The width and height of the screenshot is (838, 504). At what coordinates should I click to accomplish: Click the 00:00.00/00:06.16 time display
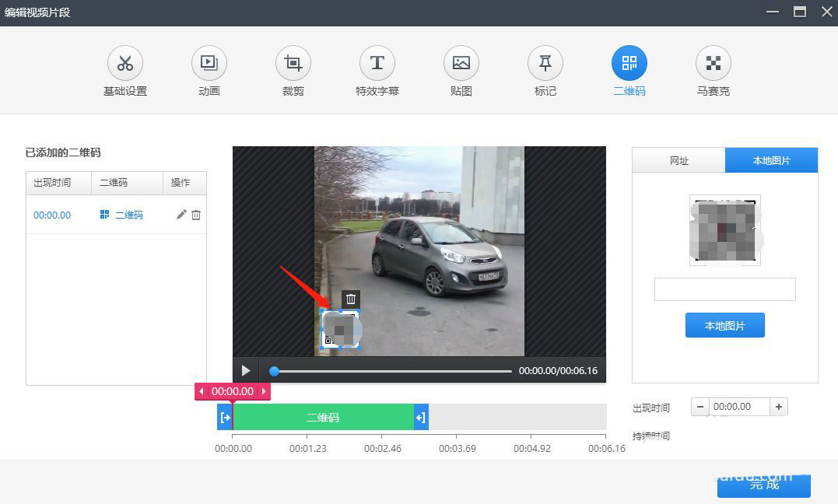pos(558,370)
